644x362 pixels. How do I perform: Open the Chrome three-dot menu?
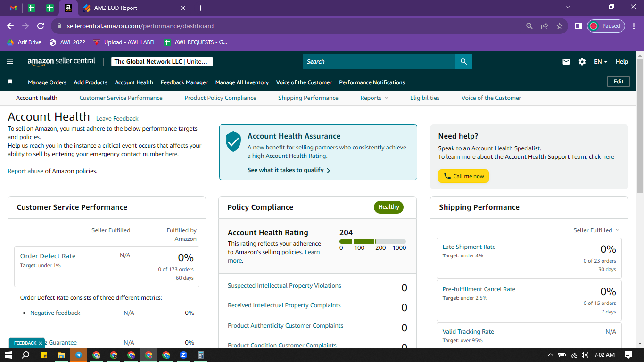pyautogui.click(x=634, y=26)
